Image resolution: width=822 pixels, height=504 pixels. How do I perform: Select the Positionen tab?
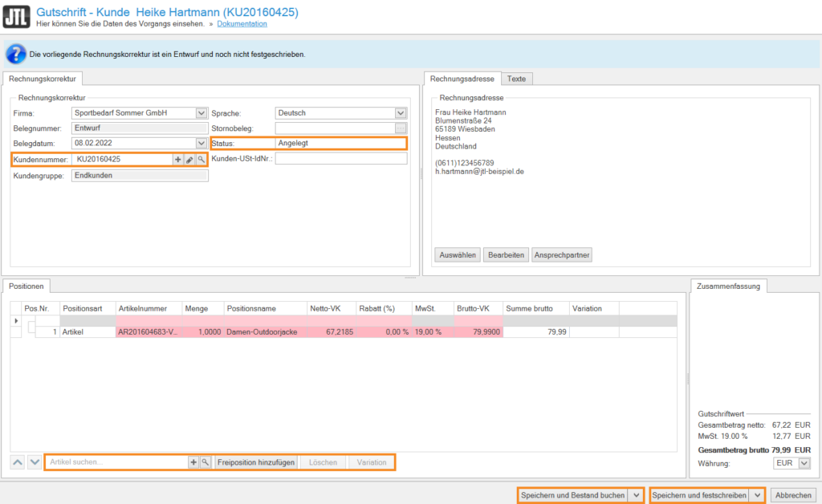tap(26, 286)
